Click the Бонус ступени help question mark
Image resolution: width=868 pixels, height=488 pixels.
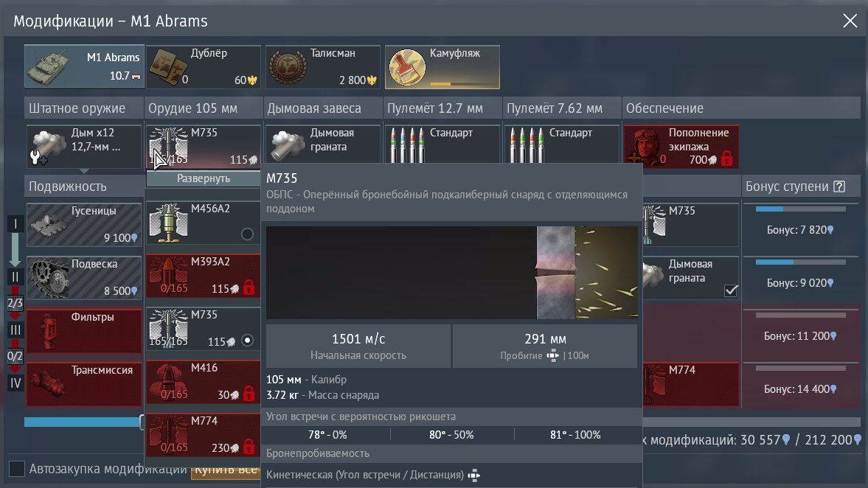[839, 187]
